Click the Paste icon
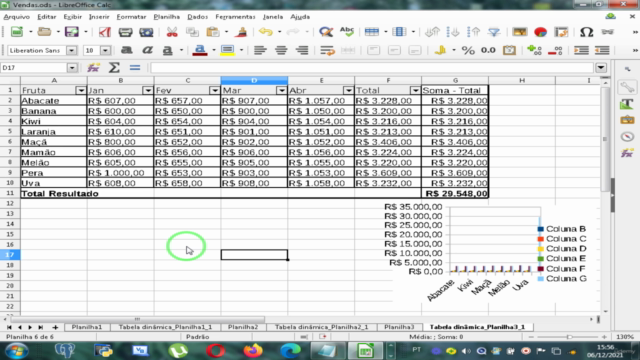The width and height of the screenshot is (640, 360). pos(213,32)
